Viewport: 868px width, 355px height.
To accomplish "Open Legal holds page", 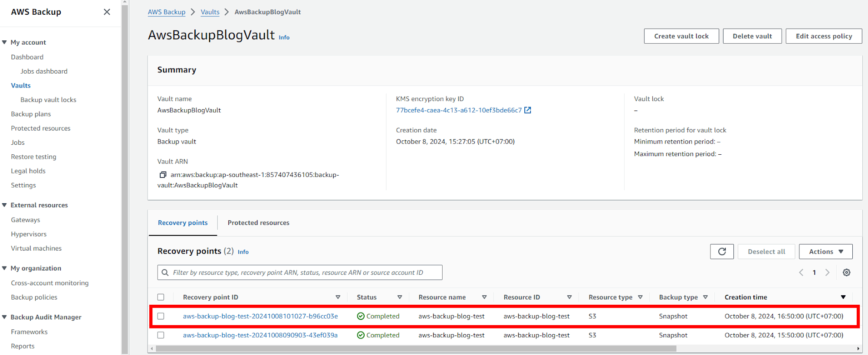I will [x=28, y=171].
